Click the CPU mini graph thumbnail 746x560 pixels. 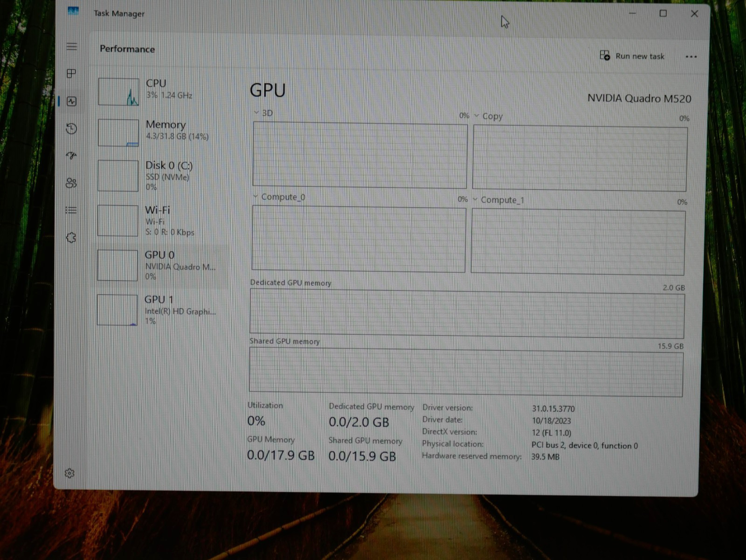coord(118,92)
